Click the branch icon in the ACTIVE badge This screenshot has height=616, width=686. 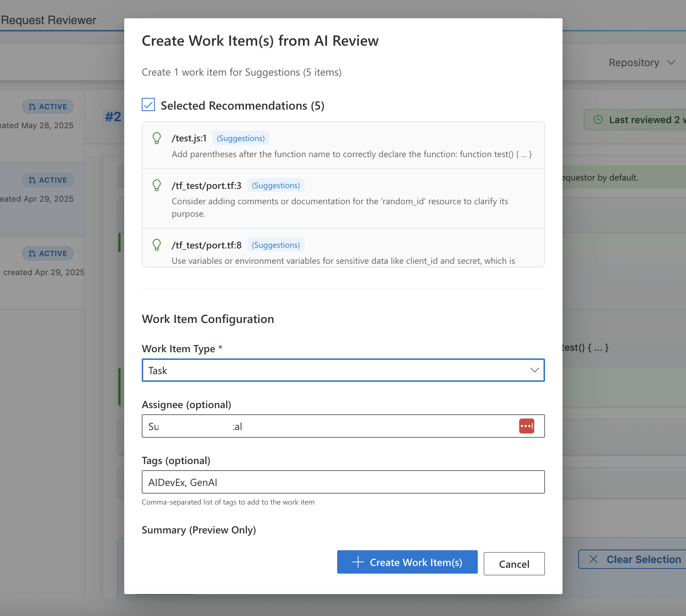pos(33,106)
